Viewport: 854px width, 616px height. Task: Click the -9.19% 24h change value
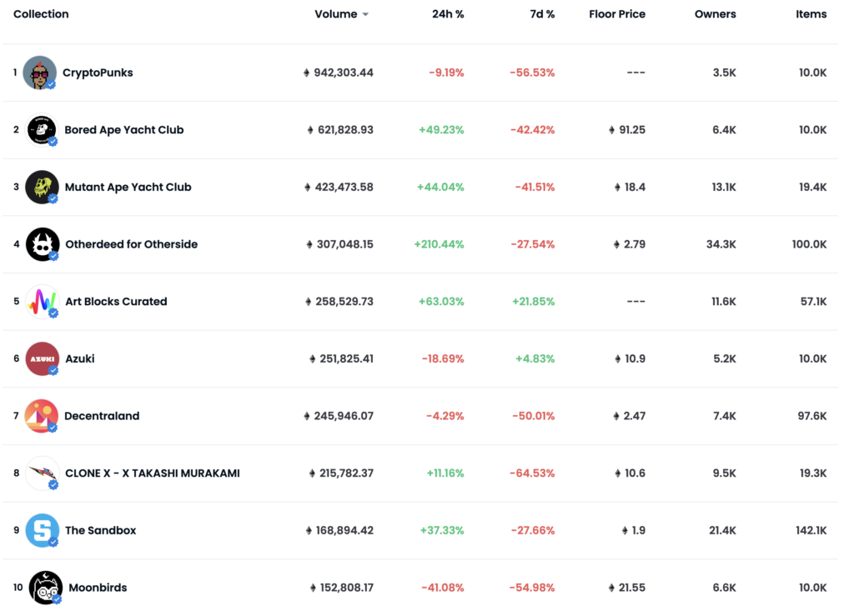(x=447, y=73)
